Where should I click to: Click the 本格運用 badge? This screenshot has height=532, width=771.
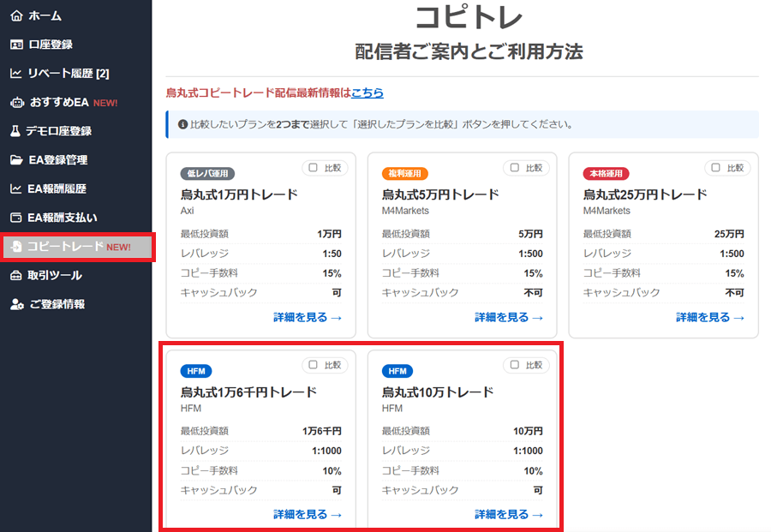(x=606, y=174)
